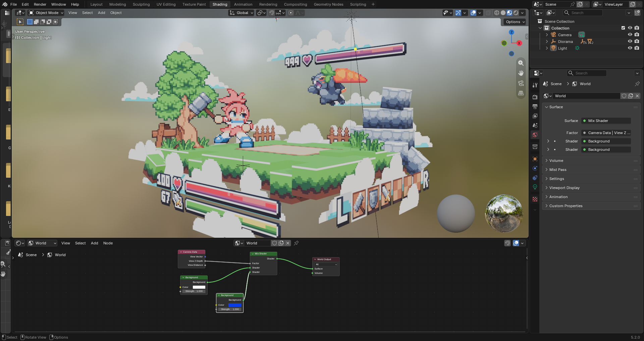Select rendered viewport shading mode

click(516, 13)
